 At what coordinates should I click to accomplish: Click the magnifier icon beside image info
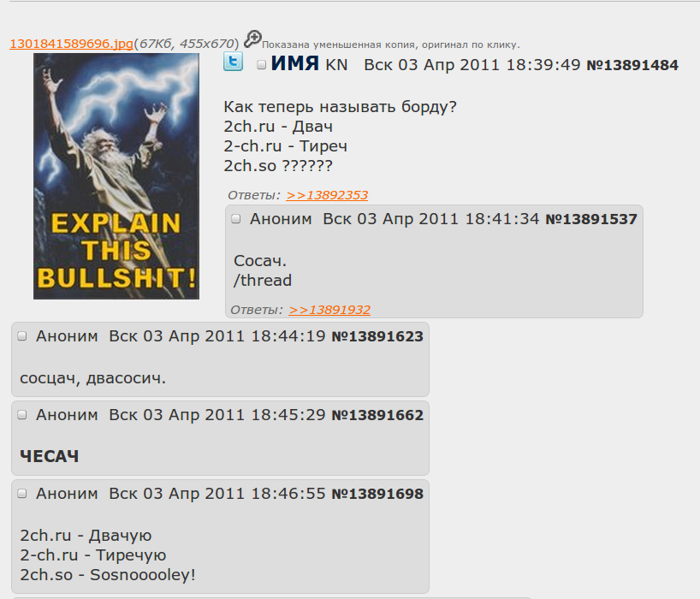252,39
